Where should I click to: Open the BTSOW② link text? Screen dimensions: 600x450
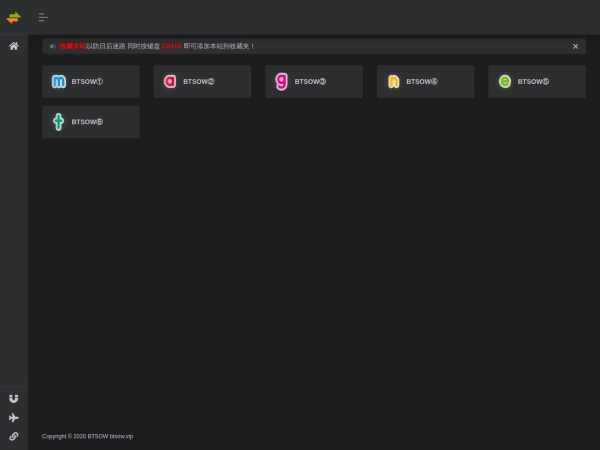coord(199,82)
